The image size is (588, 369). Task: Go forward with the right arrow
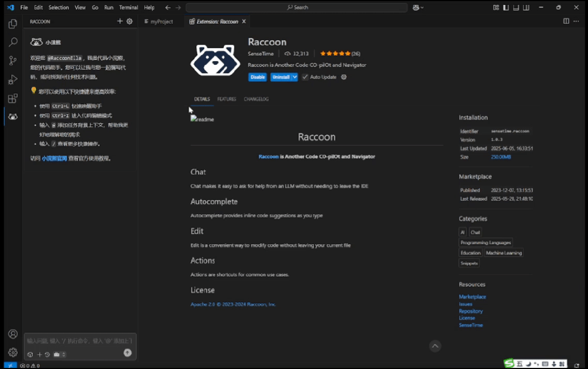tap(178, 8)
